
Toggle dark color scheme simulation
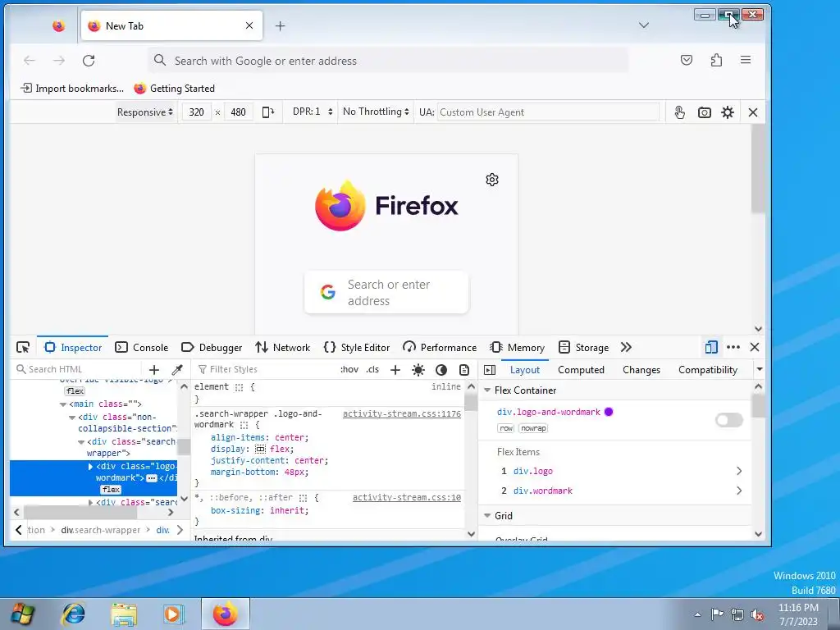click(441, 370)
